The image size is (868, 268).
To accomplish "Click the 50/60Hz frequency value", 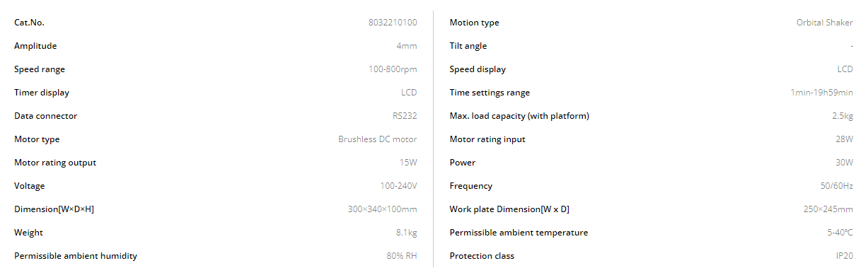I will (837, 186).
